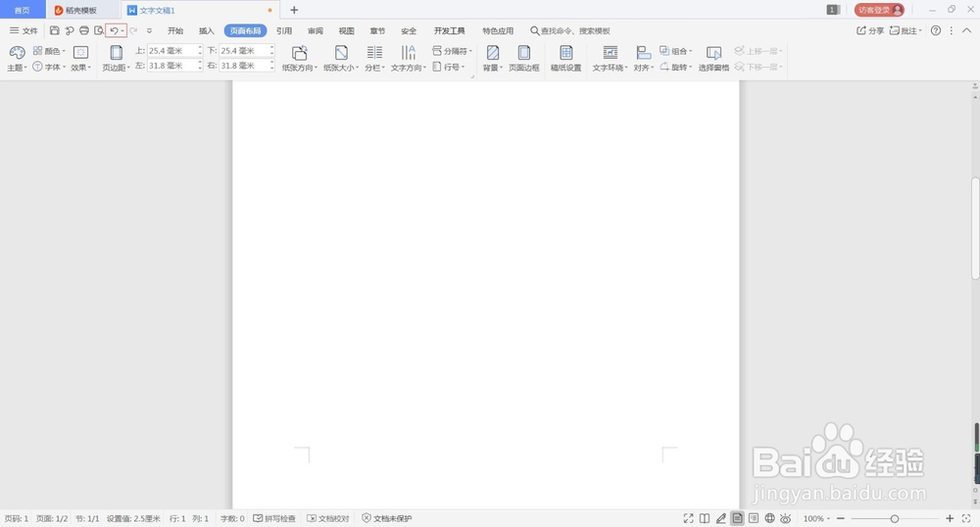Open 页边距 (Margins) options
This screenshot has height=527, width=980.
coord(117,59)
